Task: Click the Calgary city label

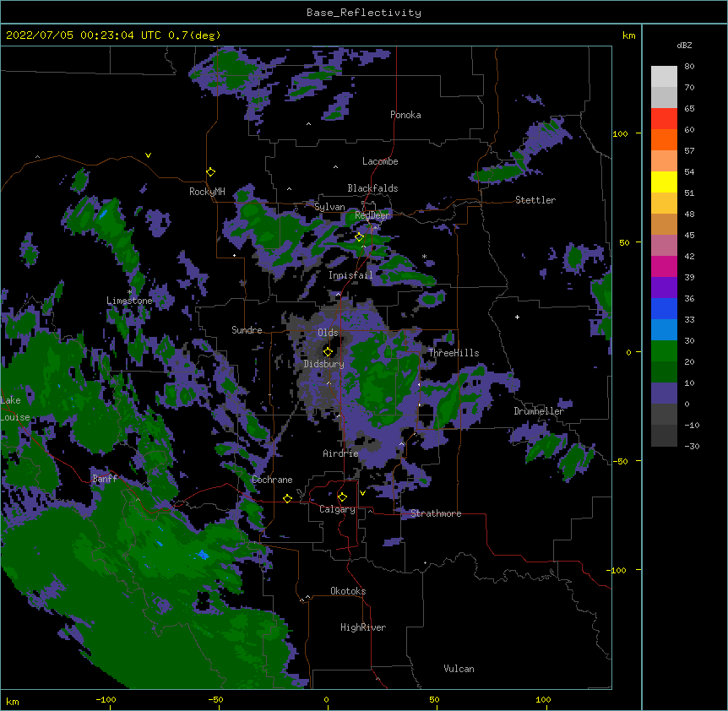Action: point(337,509)
